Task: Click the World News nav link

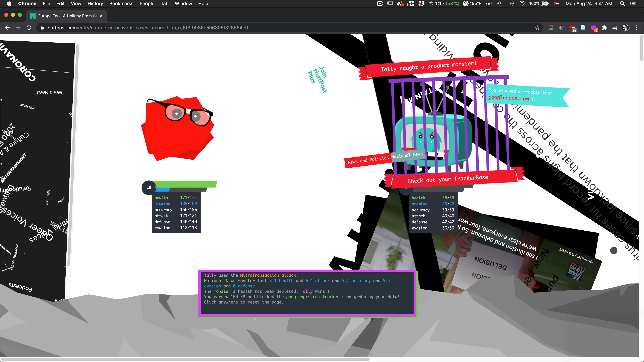Action: click(49, 92)
